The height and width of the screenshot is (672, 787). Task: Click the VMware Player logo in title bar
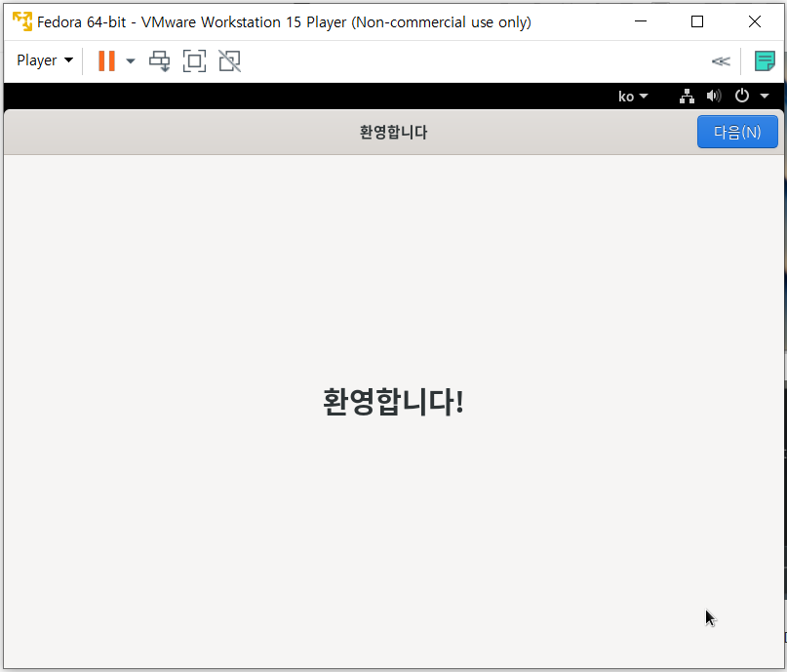22,22
